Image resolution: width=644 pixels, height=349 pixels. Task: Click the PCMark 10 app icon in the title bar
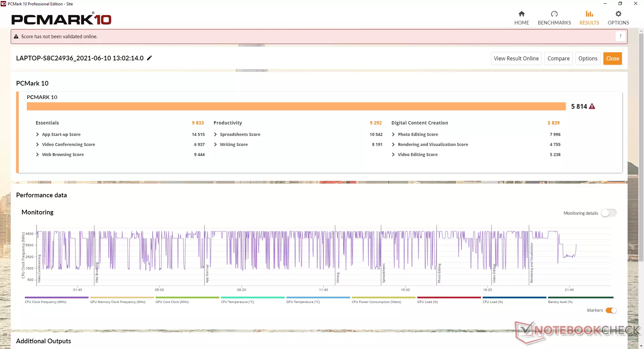coord(3,4)
